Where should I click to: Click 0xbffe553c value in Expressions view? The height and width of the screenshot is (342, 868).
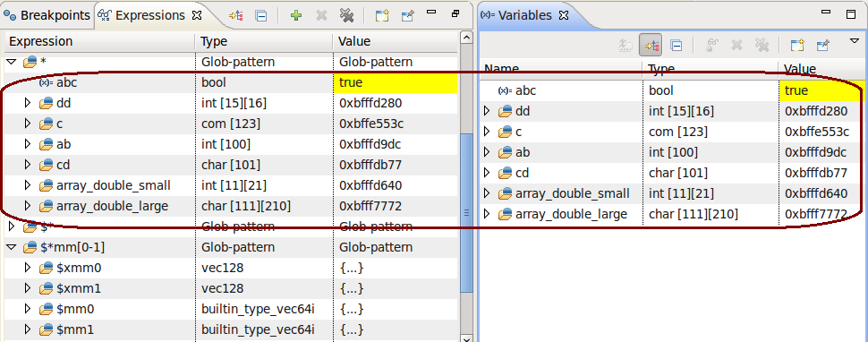point(371,124)
